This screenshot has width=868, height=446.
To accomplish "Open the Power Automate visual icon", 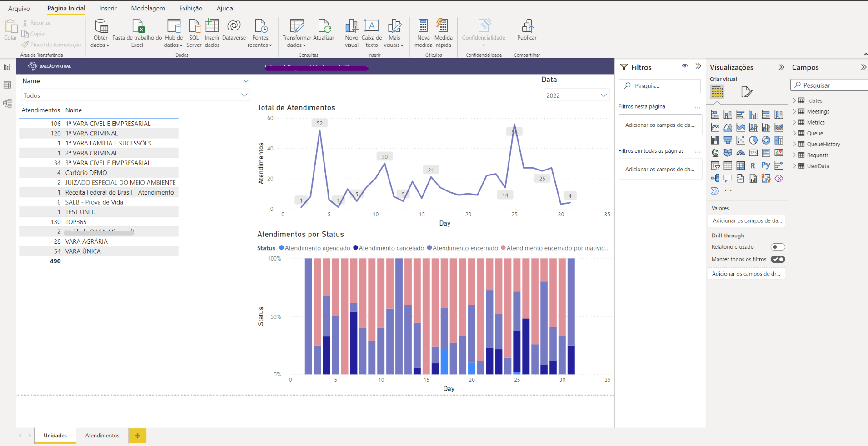I will (x=715, y=191).
